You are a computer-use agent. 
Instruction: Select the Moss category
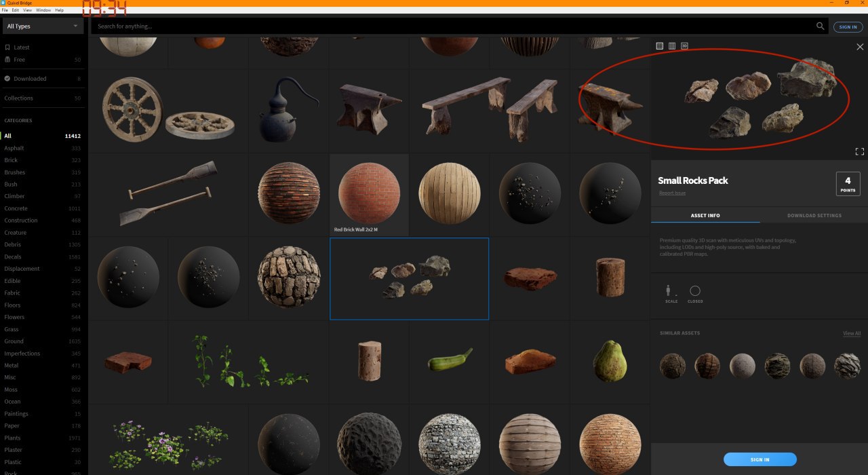(43, 389)
